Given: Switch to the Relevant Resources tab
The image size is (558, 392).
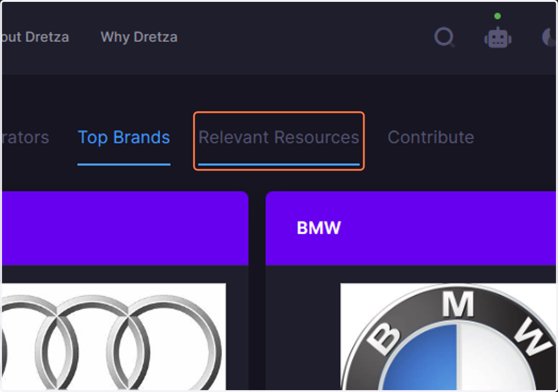Looking at the screenshot, I should click(x=279, y=138).
